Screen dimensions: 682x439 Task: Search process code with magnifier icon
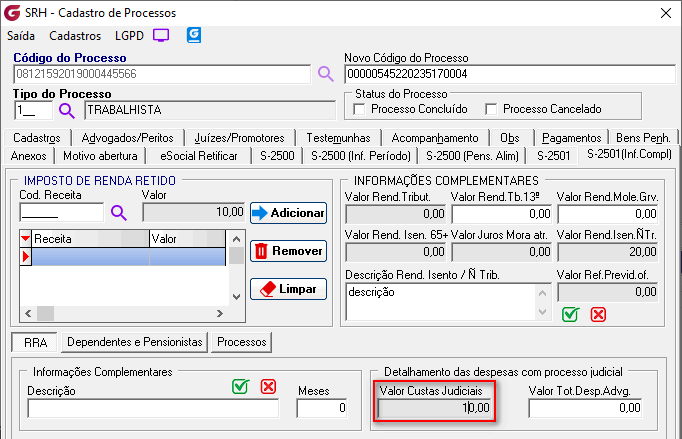[325, 74]
